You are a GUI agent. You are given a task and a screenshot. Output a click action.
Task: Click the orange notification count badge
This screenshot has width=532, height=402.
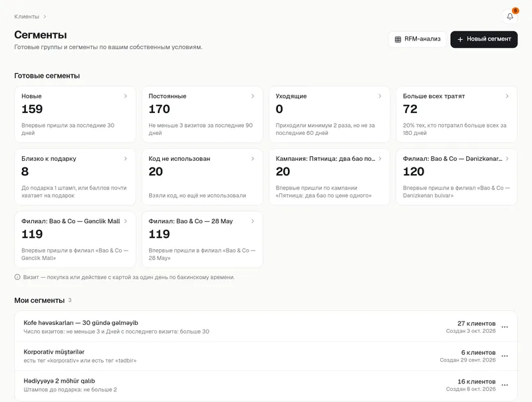[515, 11]
